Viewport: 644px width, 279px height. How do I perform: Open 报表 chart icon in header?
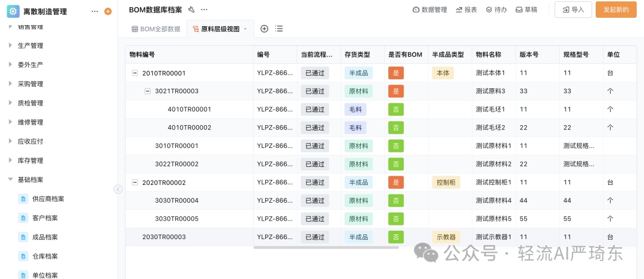(x=459, y=10)
